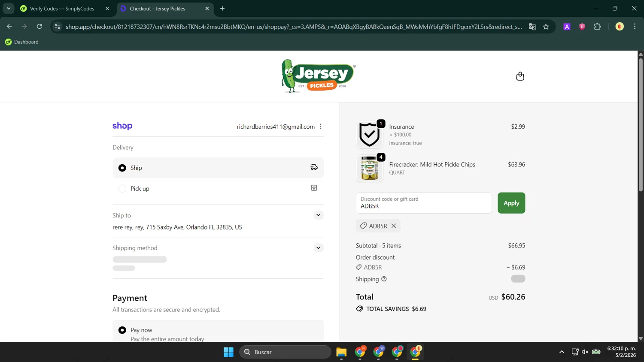This screenshot has height=362, width=644.
Task: Open the tab search dropdown arrow
Action: 9,9
